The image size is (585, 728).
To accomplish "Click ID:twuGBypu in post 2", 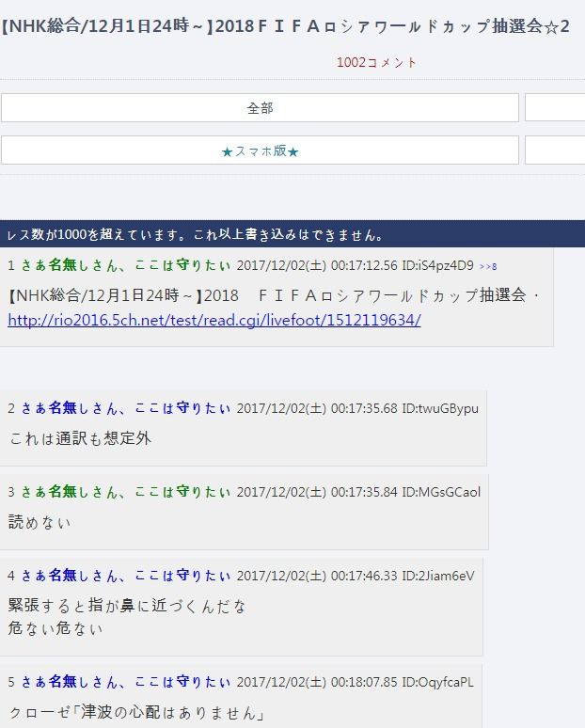I will click(440, 408).
